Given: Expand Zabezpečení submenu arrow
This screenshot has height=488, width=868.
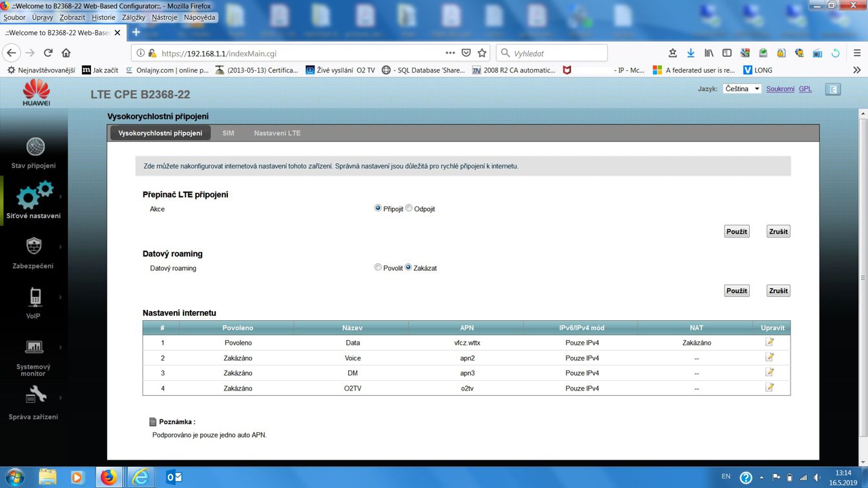Looking at the screenshot, I should point(61,247).
